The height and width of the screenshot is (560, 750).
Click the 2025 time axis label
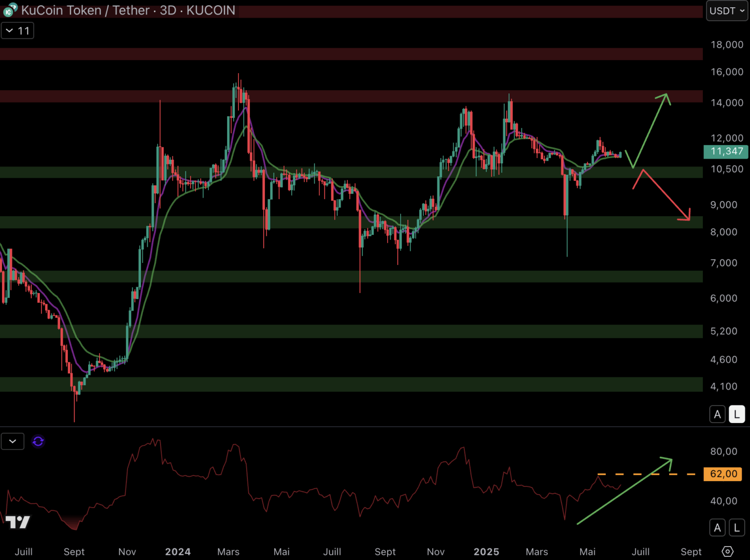(x=486, y=552)
